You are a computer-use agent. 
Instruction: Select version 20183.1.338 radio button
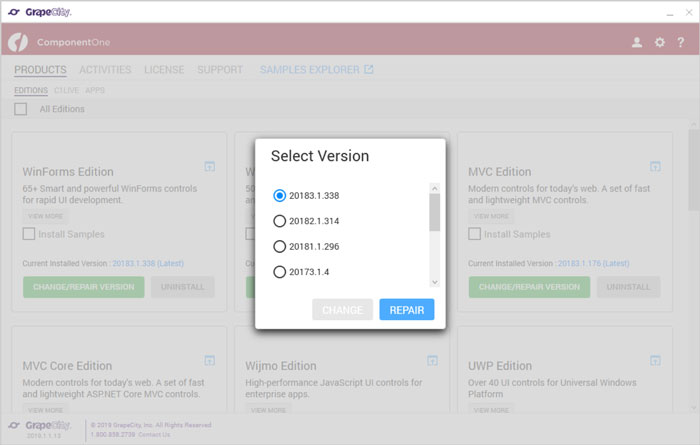click(x=279, y=195)
